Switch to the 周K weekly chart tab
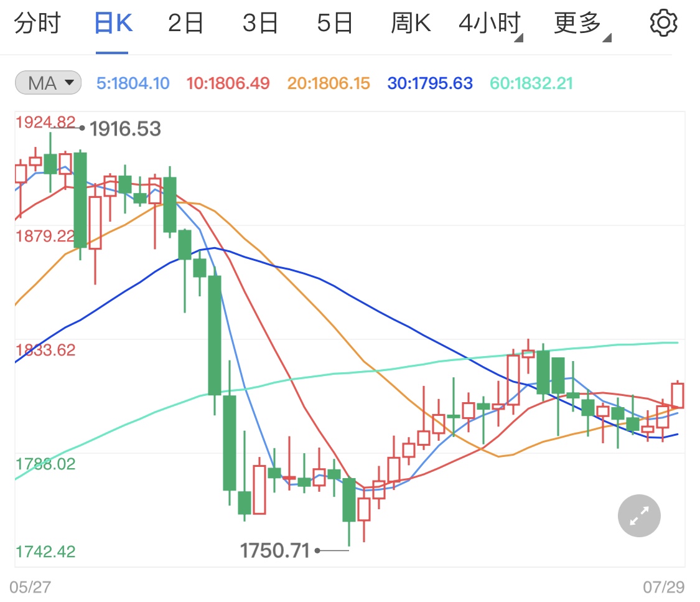 [x=411, y=22]
